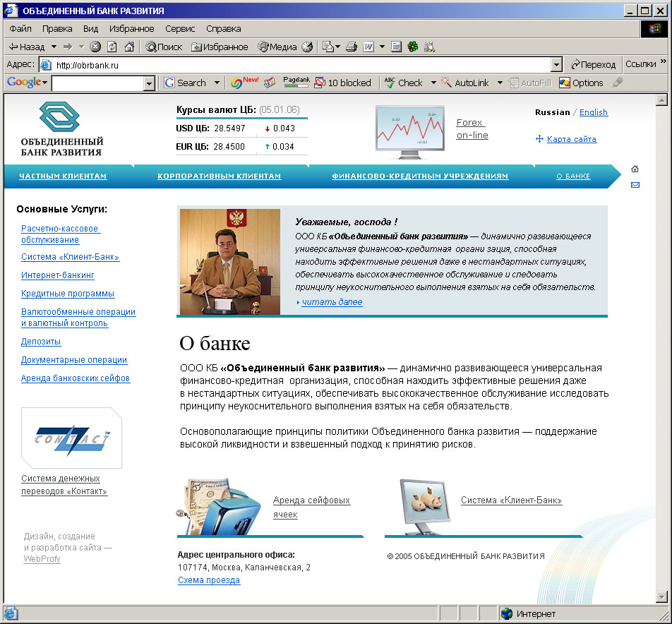
Task: View the PageRank indicator bar
Action: click(x=296, y=83)
